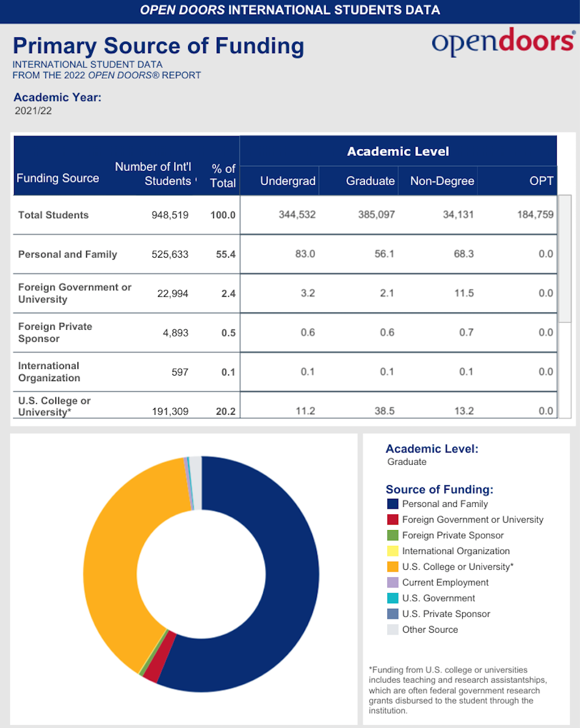Click the table's vertical scrollbar thumb
Screen dimensions: 580x728
pos(565,258)
